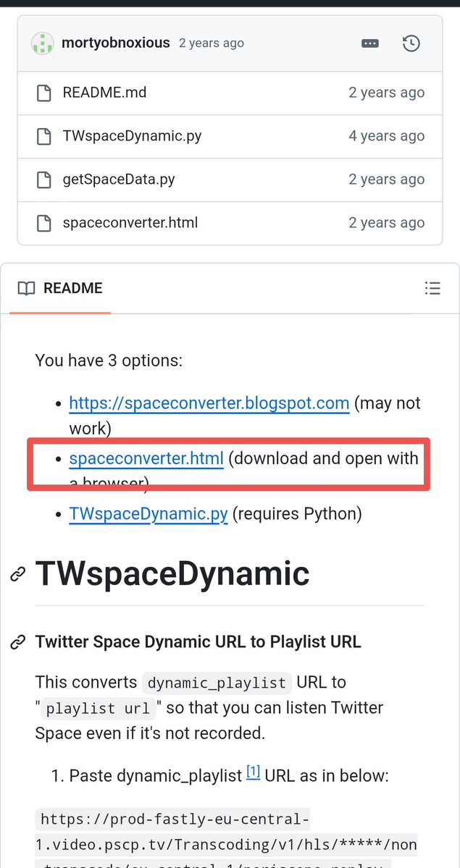Viewport: 460px width, 868px height.
Task: Open mortyobnoxious profile link
Action: [116, 43]
